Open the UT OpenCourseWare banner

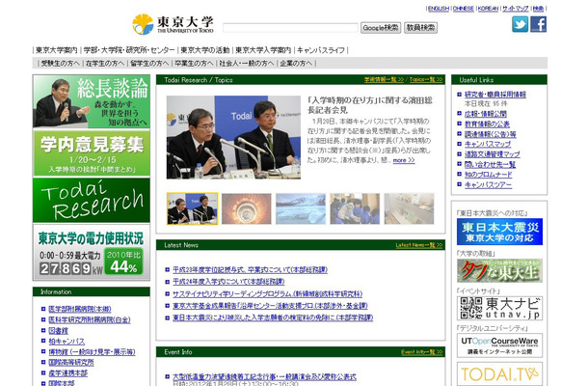pyautogui.click(x=499, y=345)
